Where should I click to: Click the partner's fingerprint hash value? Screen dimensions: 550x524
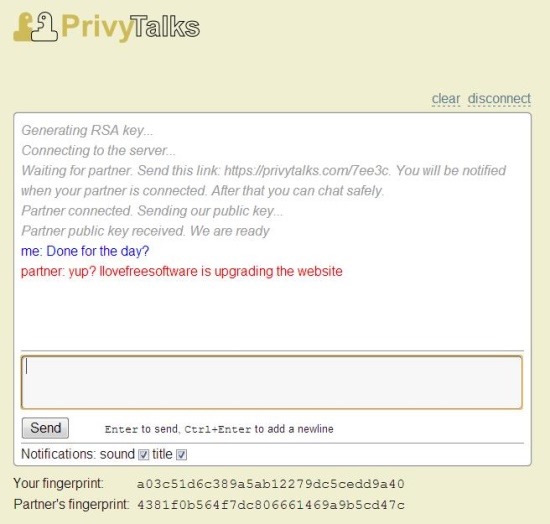pyautogui.click(x=270, y=505)
